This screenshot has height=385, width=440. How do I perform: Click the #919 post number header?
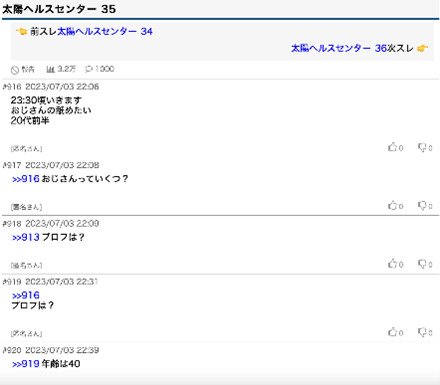pos(12,282)
